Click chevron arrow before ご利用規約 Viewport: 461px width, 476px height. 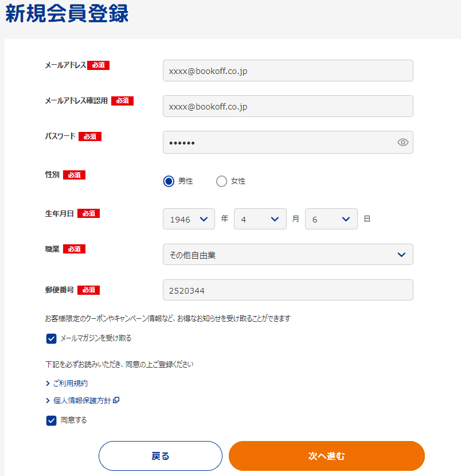(x=48, y=383)
